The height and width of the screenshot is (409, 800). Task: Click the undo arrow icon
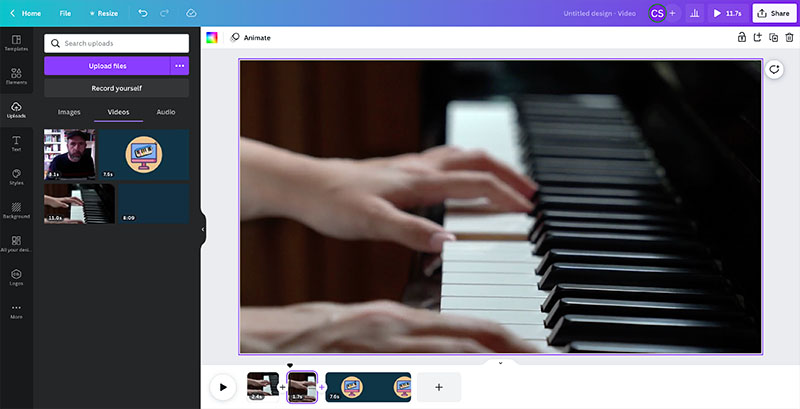(143, 13)
